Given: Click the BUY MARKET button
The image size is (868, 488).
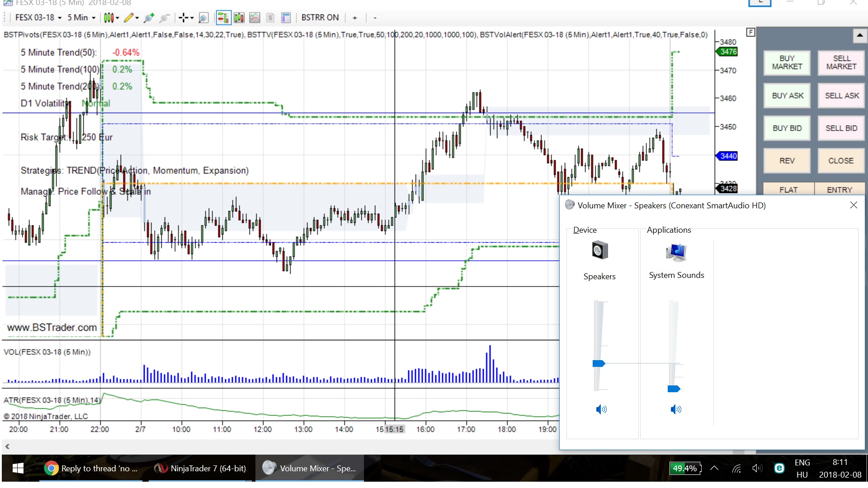Looking at the screenshot, I should tap(787, 62).
